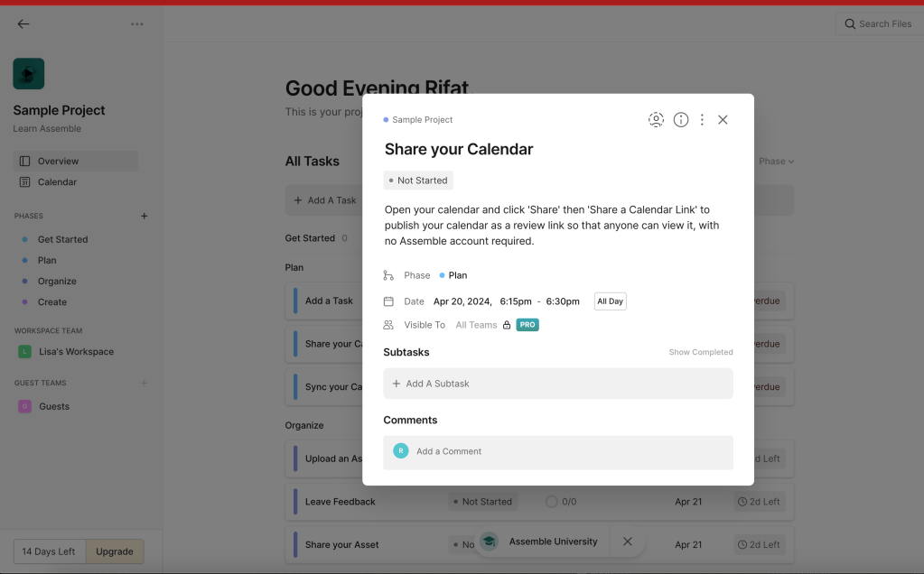This screenshot has width=924, height=574.
Task: Click 2d Left badge on Share your Asset
Action: [x=759, y=544]
